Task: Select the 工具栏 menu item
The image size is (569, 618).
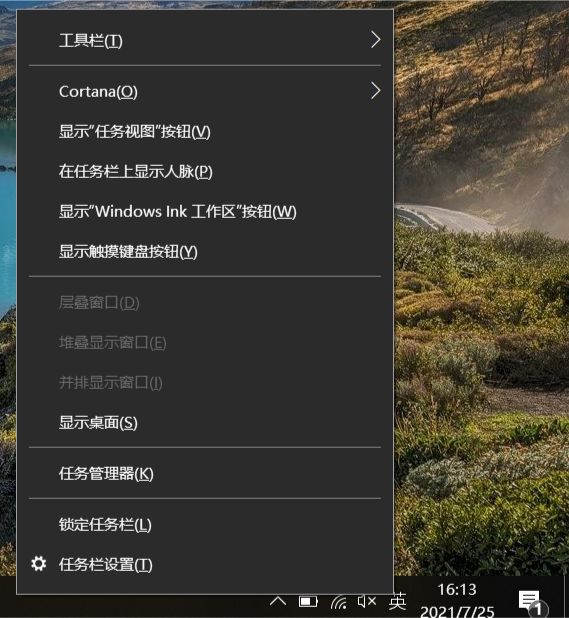Action: (205, 40)
